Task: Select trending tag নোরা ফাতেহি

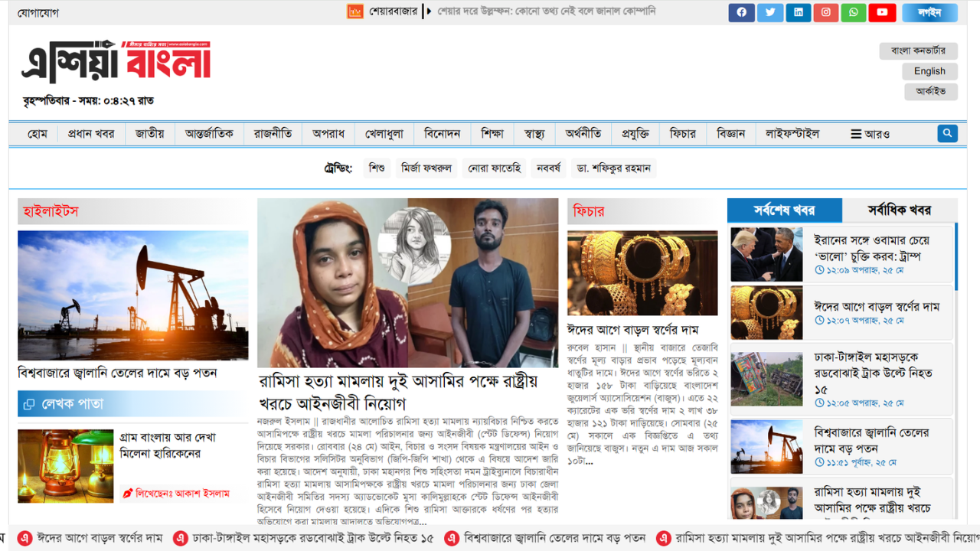Action: (495, 168)
